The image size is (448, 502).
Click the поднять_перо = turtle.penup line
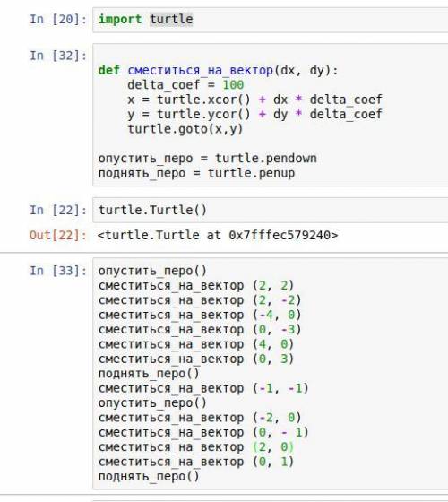[x=196, y=173]
